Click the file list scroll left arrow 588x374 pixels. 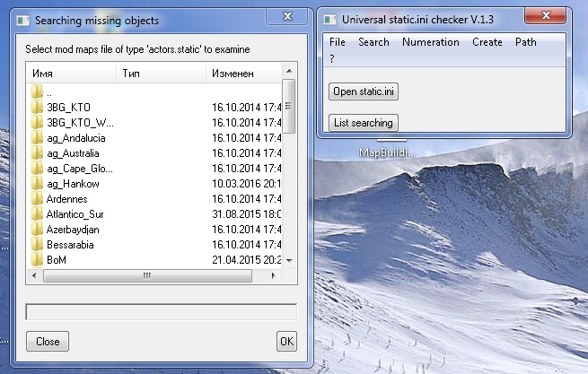click(x=34, y=276)
